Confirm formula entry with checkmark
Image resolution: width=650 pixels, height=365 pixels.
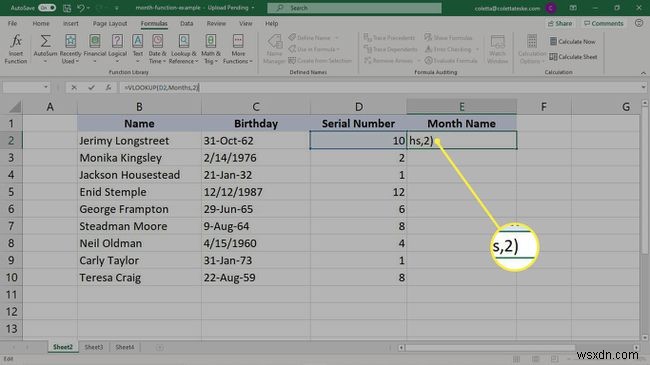click(x=91, y=88)
